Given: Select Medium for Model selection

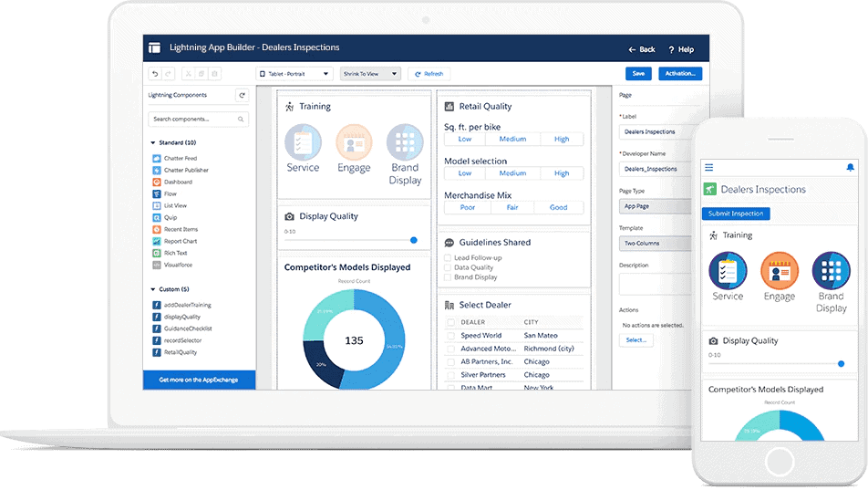Looking at the screenshot, I should point(512,173).
